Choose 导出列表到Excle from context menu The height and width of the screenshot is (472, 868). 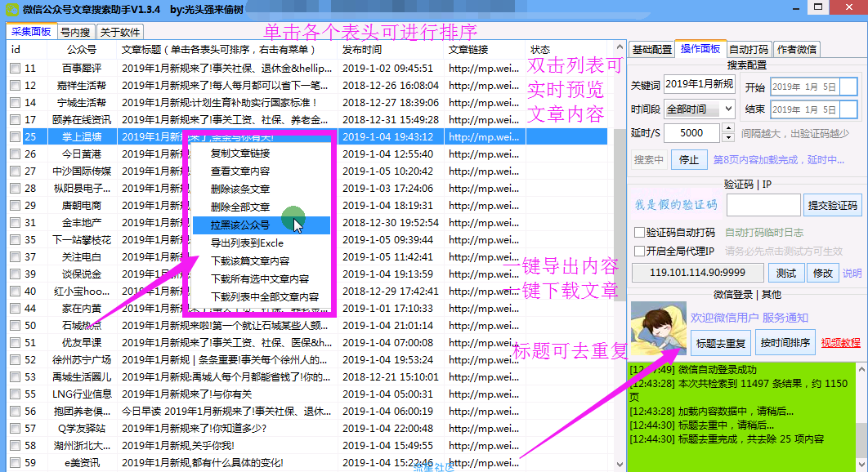click(261, 243)
